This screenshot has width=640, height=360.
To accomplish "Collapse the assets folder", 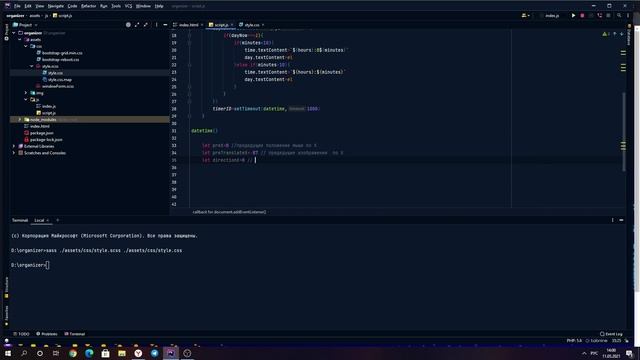I will click(x=20, y=40).
